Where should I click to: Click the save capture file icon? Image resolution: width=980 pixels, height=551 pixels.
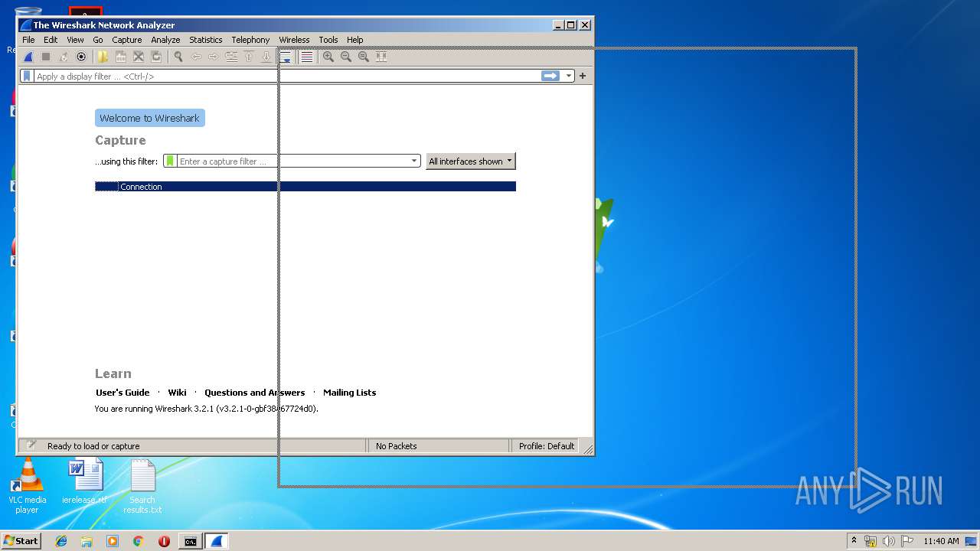point(121,57)
